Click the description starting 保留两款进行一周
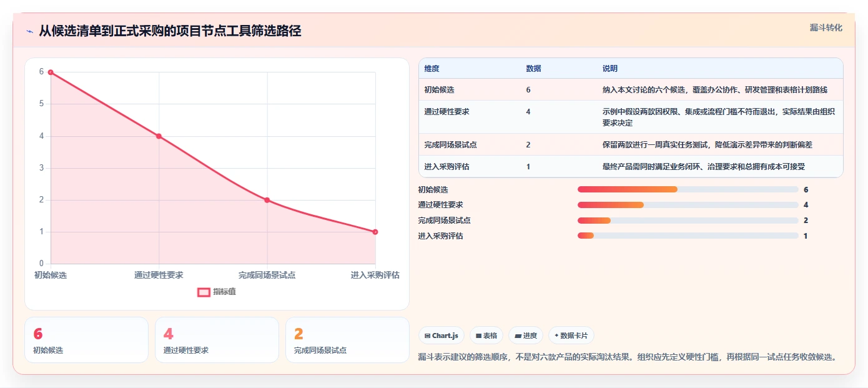This screenshot has width=868, height=388. (708, 145)
